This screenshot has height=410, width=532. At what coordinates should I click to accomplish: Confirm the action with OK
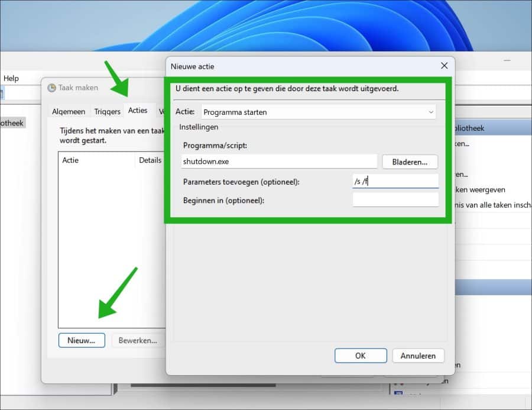tap(361, 356)
